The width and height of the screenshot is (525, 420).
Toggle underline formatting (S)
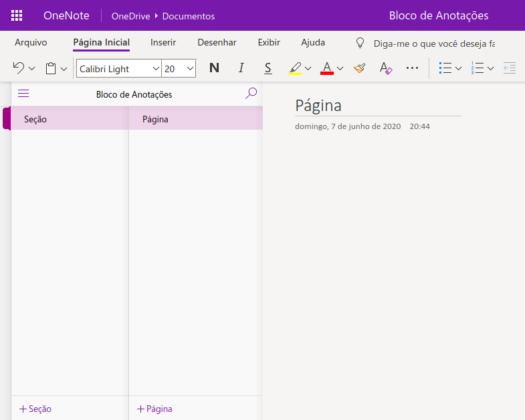pos(268,68)
